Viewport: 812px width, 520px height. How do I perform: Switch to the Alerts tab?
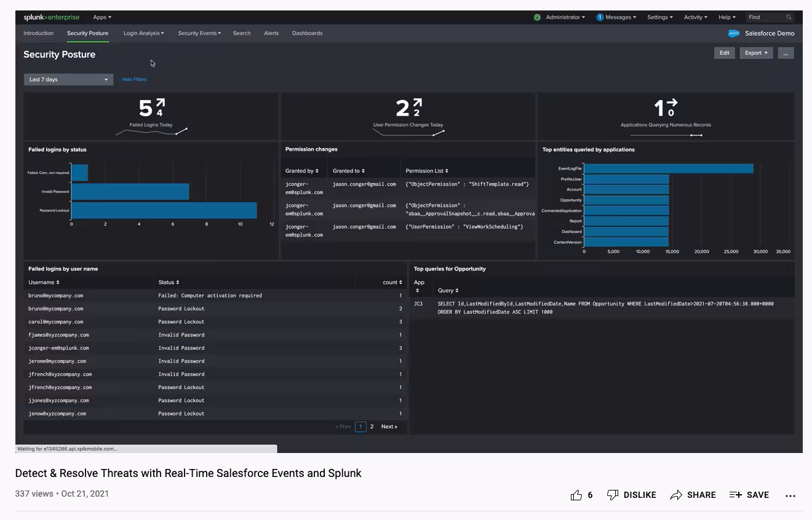click(271, 33)
